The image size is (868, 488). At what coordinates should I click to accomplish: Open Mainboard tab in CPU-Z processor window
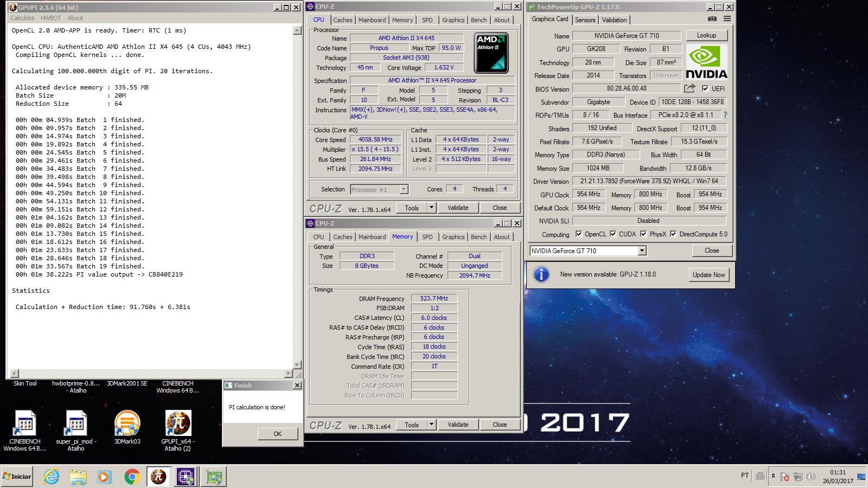pyautogui.click(x=372, y=20)
